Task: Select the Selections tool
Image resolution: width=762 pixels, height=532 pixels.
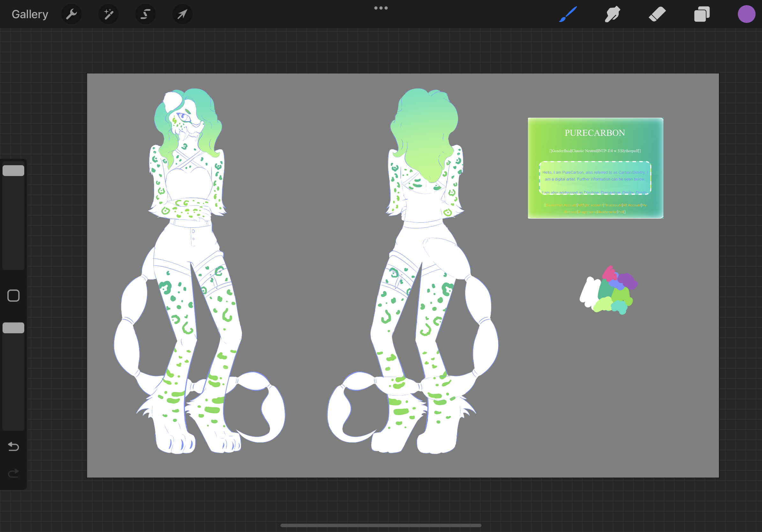Action: [146, 14]
